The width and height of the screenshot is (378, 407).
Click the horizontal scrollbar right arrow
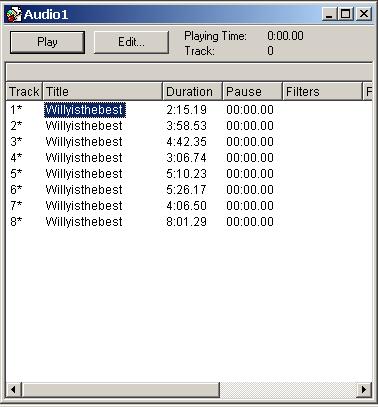point(364,389)
